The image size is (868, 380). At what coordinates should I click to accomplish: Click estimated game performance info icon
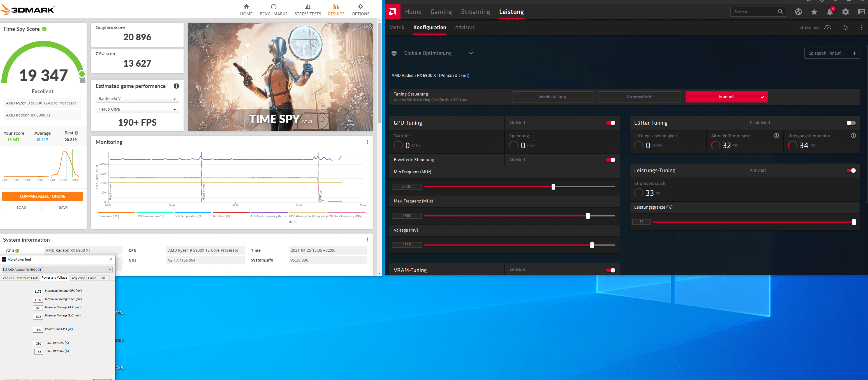point(176,86)
